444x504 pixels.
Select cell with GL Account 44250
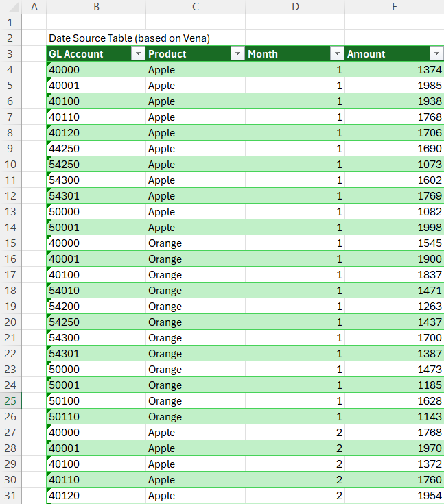(96, 149)
